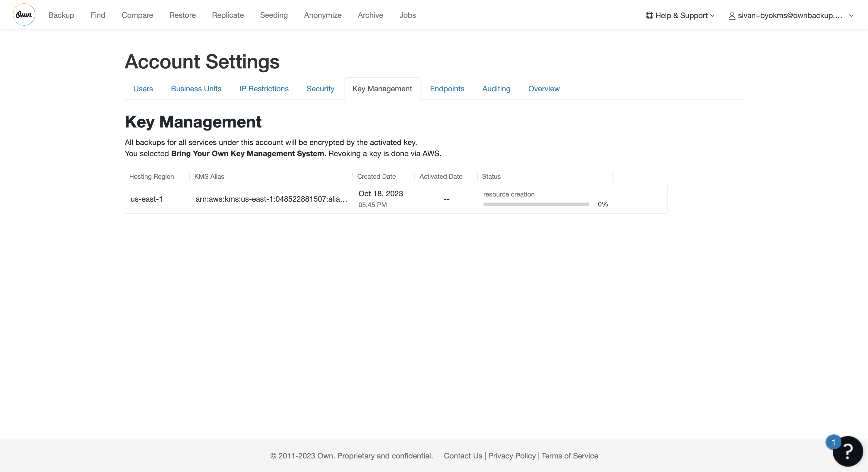Open the Terms of Service link

(569, 455)
